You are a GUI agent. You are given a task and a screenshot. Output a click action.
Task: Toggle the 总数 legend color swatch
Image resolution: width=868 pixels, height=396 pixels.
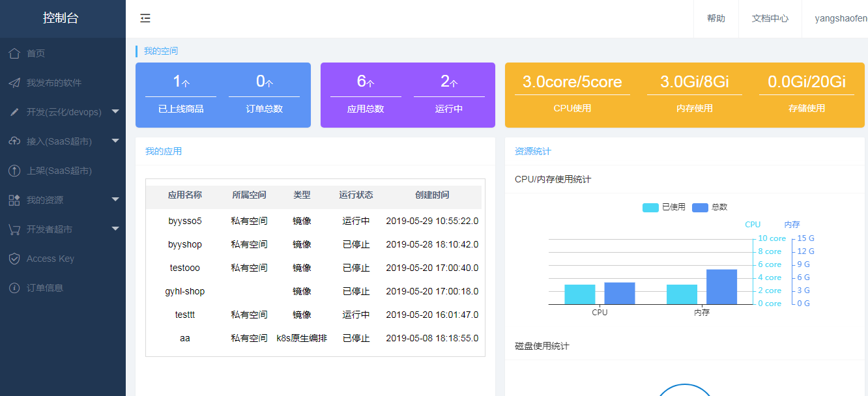click(x=700, y=207)
